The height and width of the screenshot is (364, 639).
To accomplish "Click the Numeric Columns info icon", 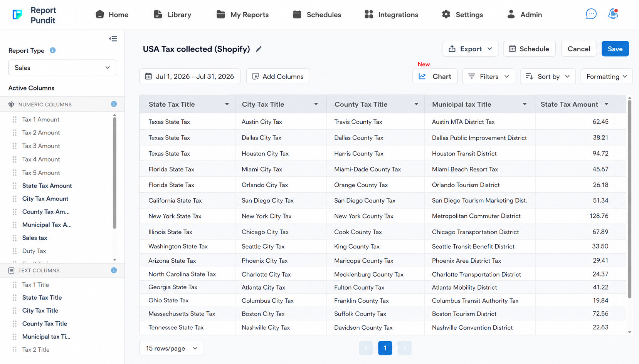I will [x=114, y=104].
